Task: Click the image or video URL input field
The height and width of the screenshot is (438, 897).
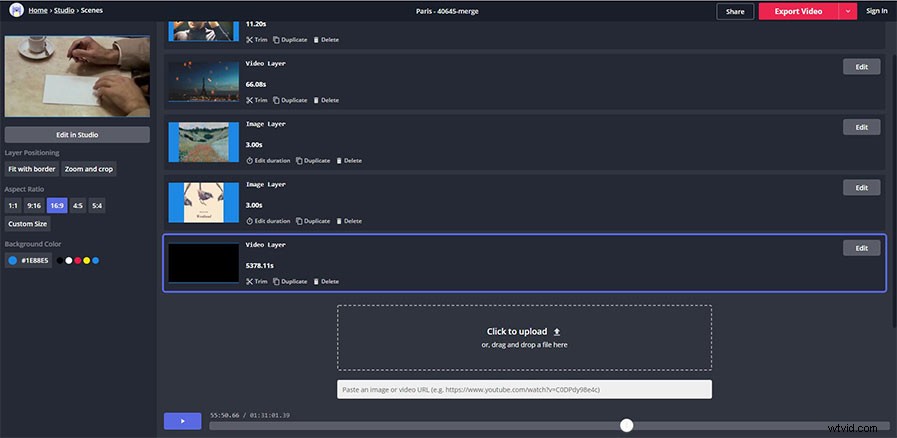Action: [524, 389]
